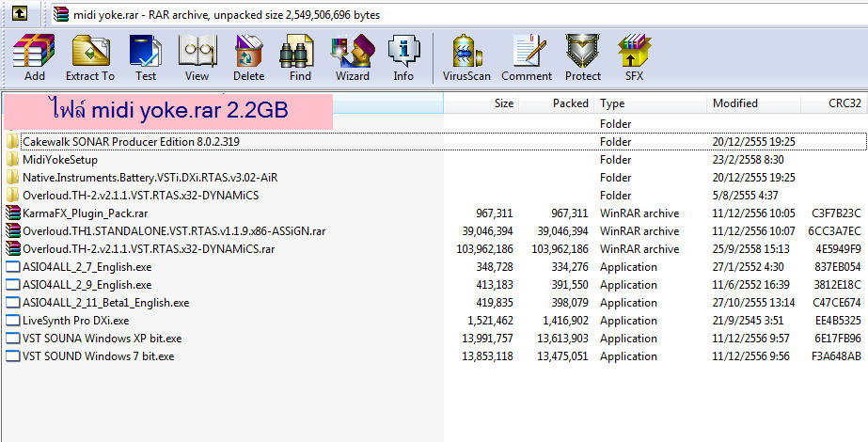
Task: Click the ASIO4ALL_2_7_English.exe application icon
Action: click(x=12, y=267)
